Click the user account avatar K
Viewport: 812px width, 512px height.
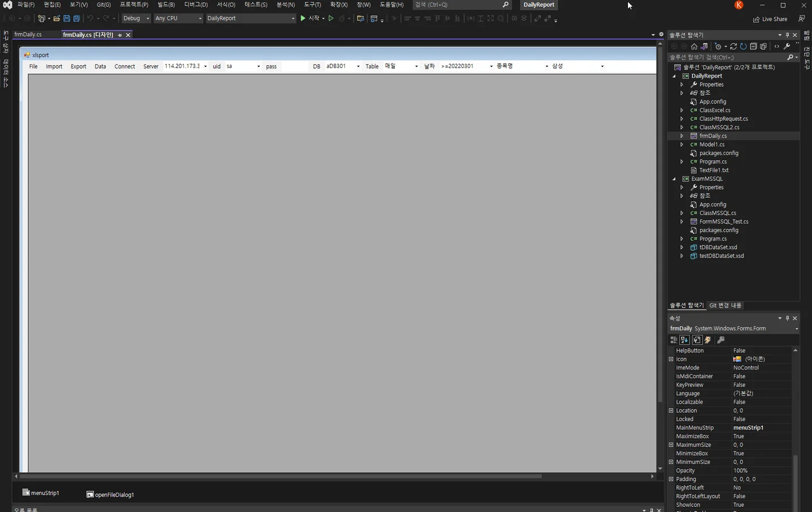739,5
